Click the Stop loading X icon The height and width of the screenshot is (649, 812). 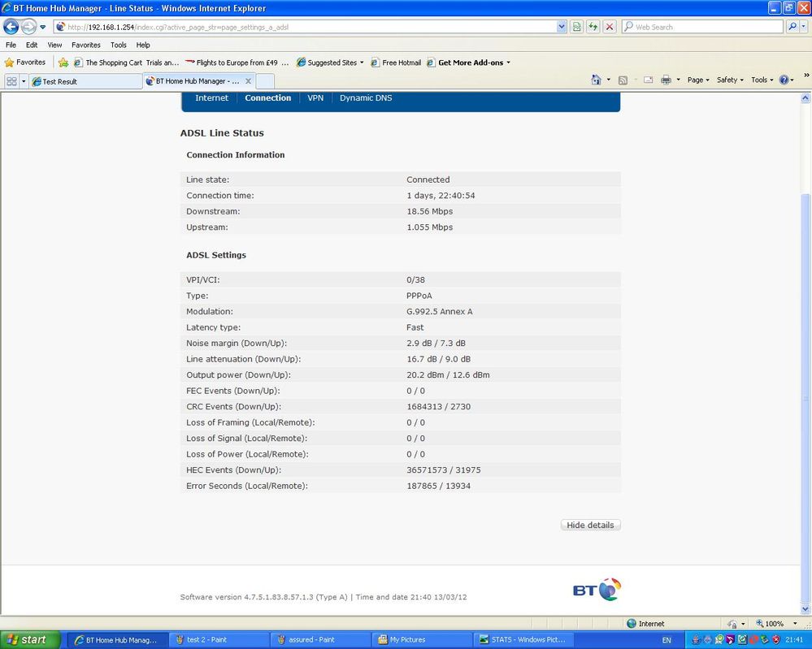tap(610, 26)
